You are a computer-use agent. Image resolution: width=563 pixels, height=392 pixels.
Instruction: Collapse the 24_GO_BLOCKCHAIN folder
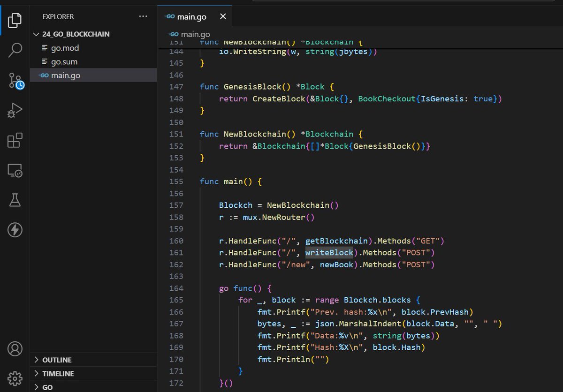pos(93,34)
